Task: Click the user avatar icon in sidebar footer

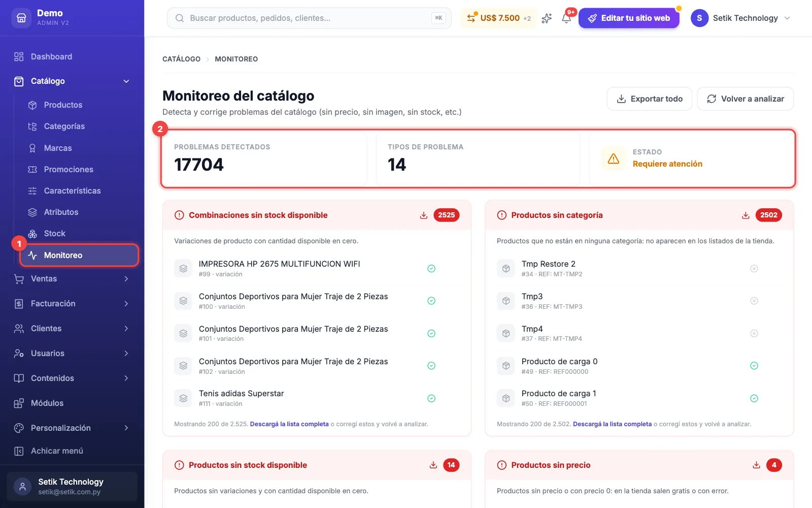Action: [22, 486]
